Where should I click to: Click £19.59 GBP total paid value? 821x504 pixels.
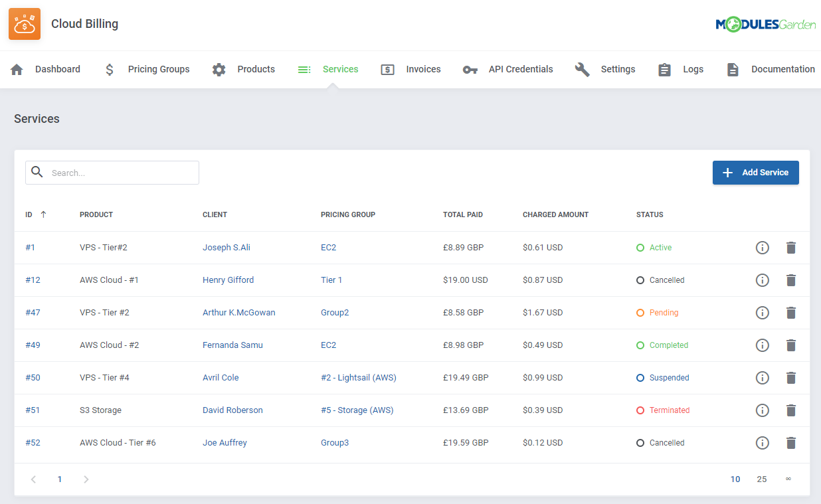pyautogui.click(x=466, y=443)
